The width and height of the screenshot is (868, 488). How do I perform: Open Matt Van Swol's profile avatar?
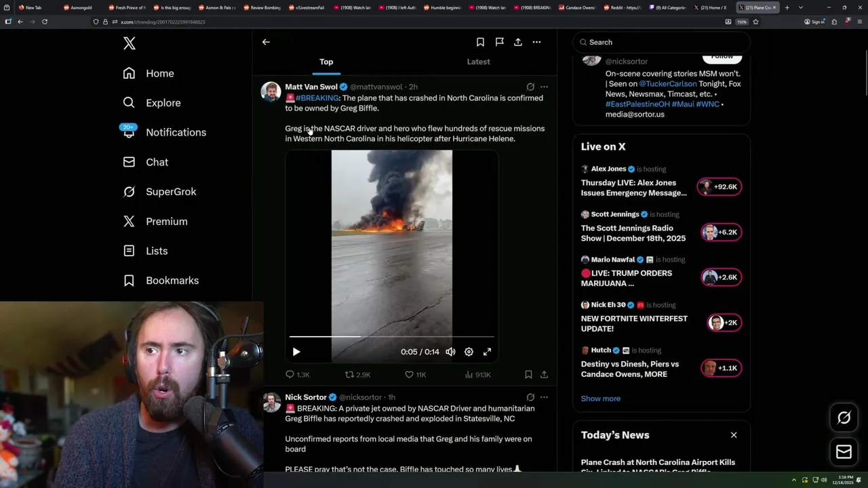271,91
